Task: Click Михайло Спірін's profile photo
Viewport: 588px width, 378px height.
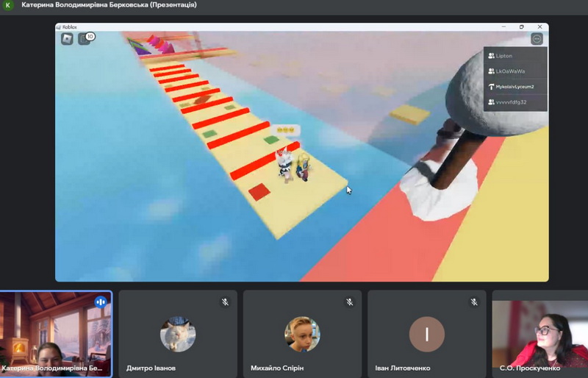Action: [302, 334]
